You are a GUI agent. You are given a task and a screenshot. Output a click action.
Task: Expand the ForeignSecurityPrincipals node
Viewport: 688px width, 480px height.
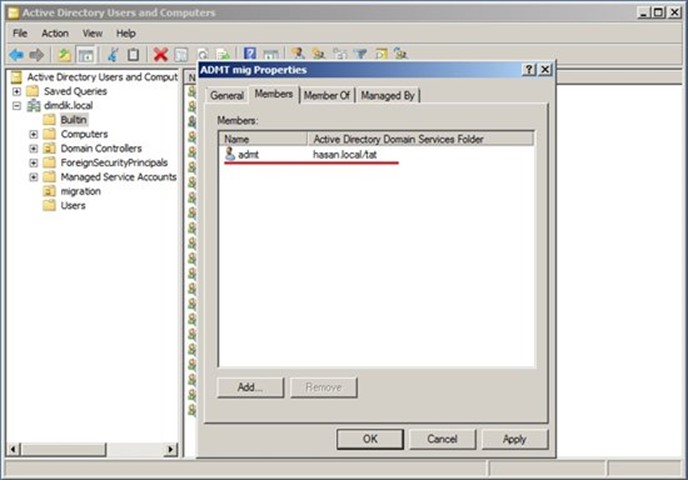[33, 163]
